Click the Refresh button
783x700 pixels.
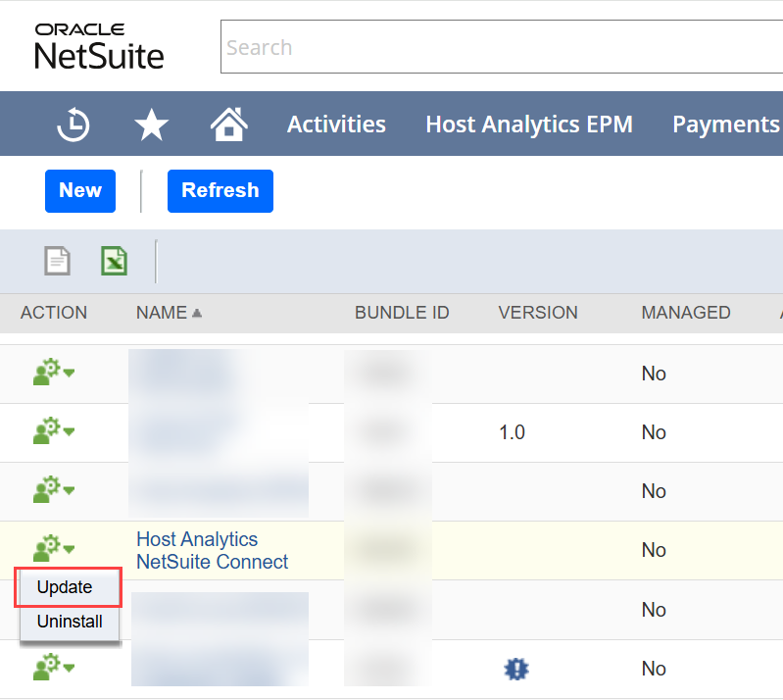pyautogui.click(x=220, y=191)
